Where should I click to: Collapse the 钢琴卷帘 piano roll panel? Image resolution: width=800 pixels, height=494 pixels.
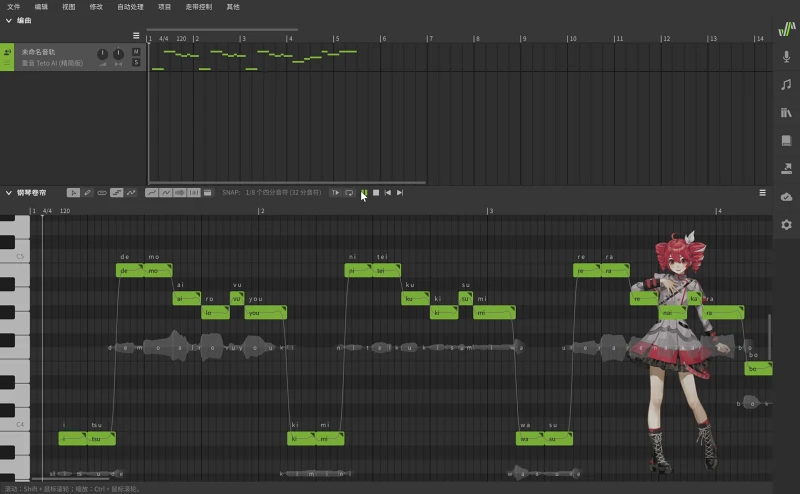8,192
